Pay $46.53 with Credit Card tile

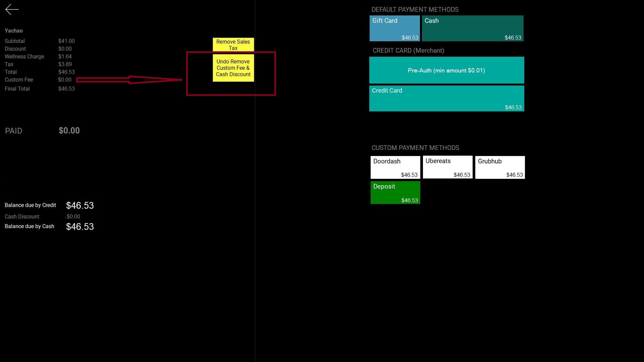[x=446, y=99]
